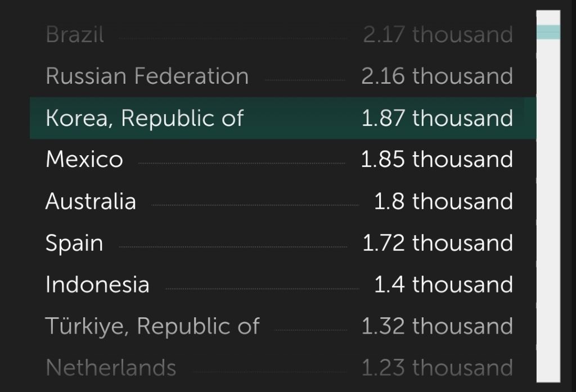Click the 1.87 thousand highlighted value
The image size is (576, 392).
coord(437,118)
